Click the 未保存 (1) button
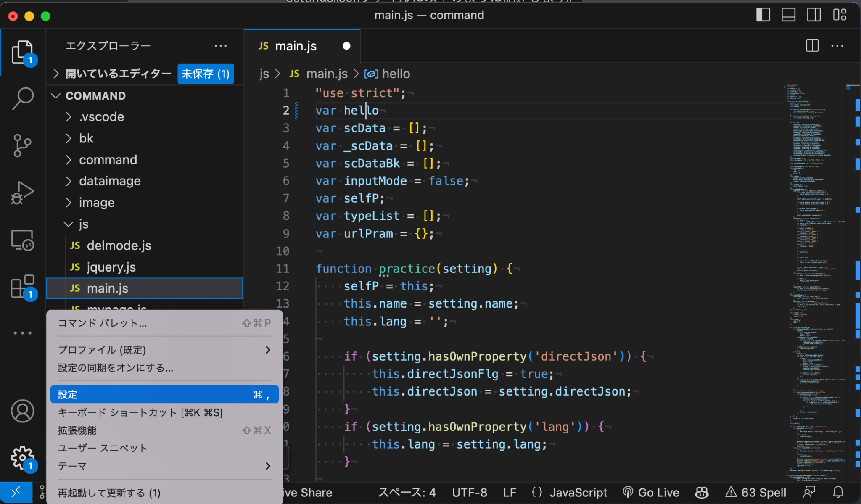The height and width of the screenshot is (504, 861). 206,74
